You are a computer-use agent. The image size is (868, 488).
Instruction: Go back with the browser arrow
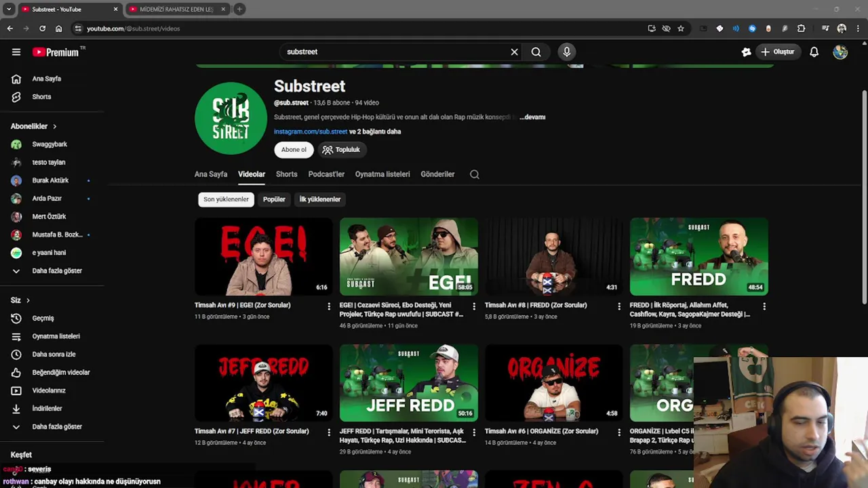(9, 28)
